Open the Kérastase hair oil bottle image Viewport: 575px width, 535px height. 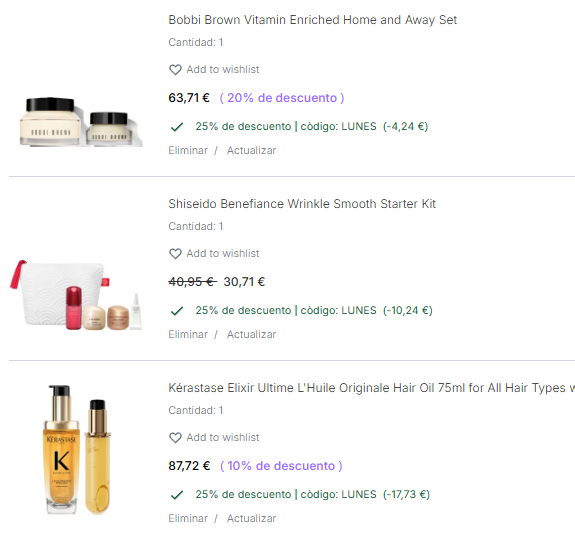(x=77, y=450)
